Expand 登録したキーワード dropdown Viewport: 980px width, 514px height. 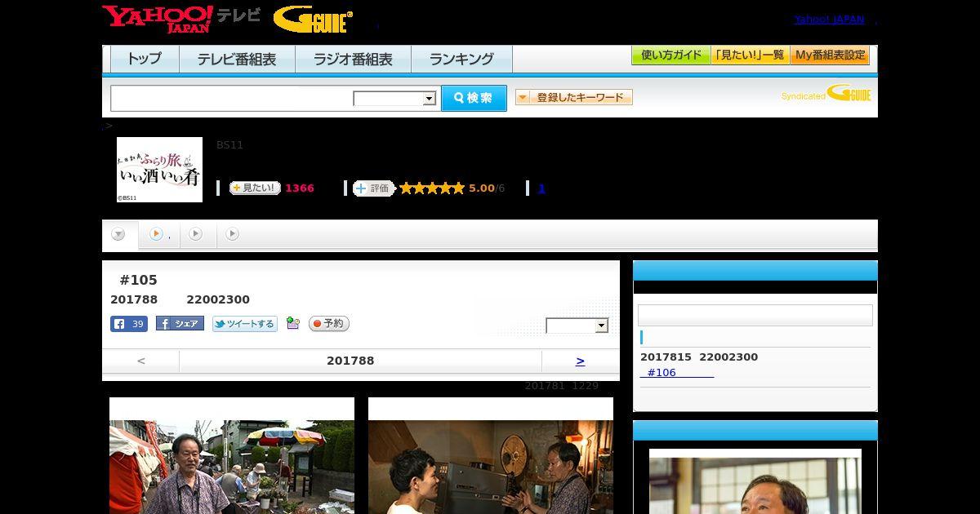(x=574, y=97)
